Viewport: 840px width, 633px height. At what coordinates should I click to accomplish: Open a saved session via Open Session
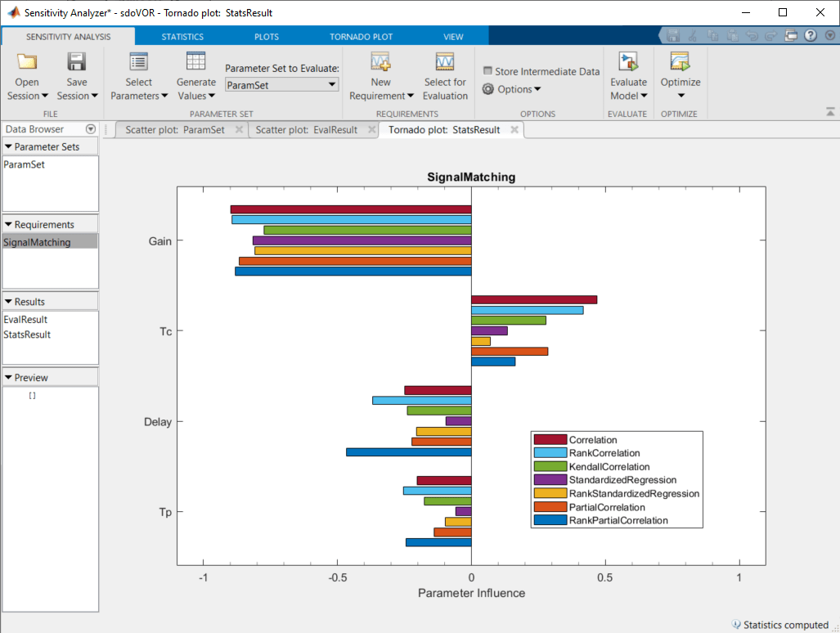click(x=26, y=78)
